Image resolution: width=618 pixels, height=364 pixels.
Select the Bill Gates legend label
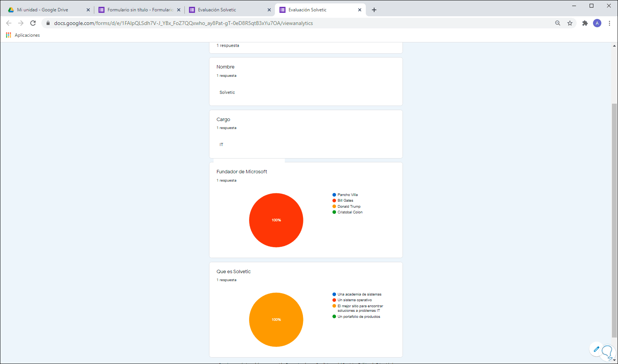[345, 201]
